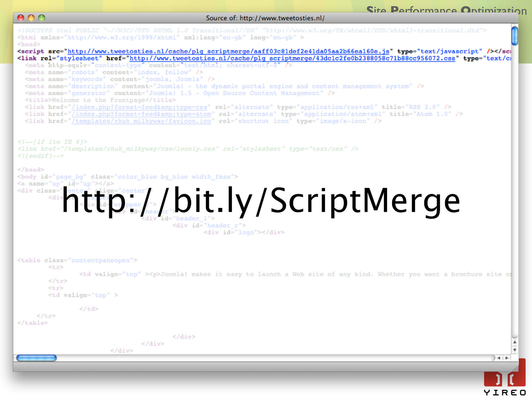Open the scriptmerge .js cache link
Image resolution: width=532 pixels, height=399 pixels.
tap(228, 51)
